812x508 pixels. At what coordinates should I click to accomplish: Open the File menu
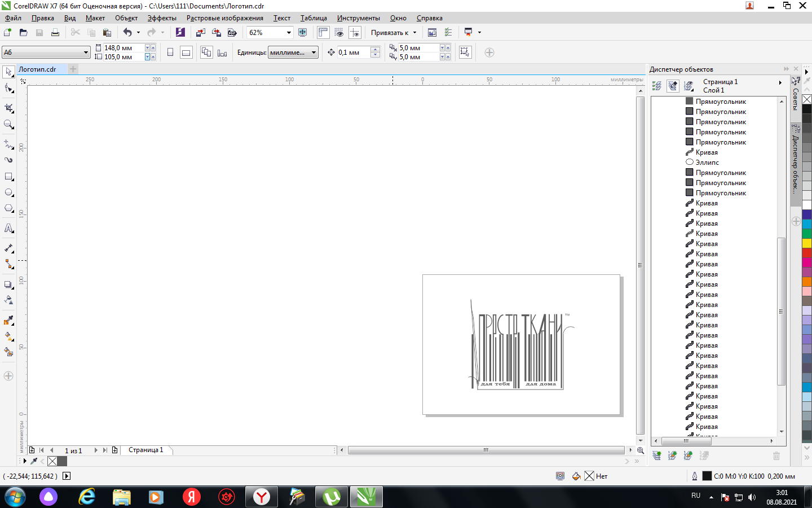point(14,18)
